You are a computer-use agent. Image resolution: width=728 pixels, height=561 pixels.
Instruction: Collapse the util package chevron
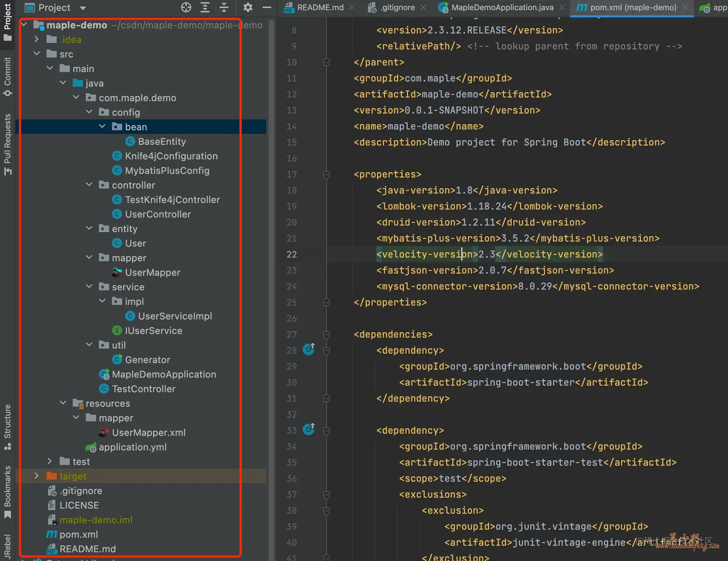[x=89, y=345]
